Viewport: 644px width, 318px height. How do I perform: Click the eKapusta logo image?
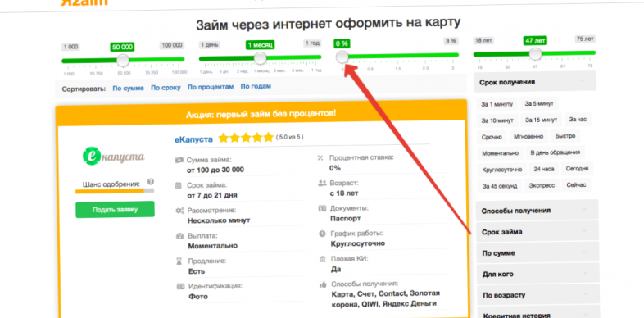113,156
